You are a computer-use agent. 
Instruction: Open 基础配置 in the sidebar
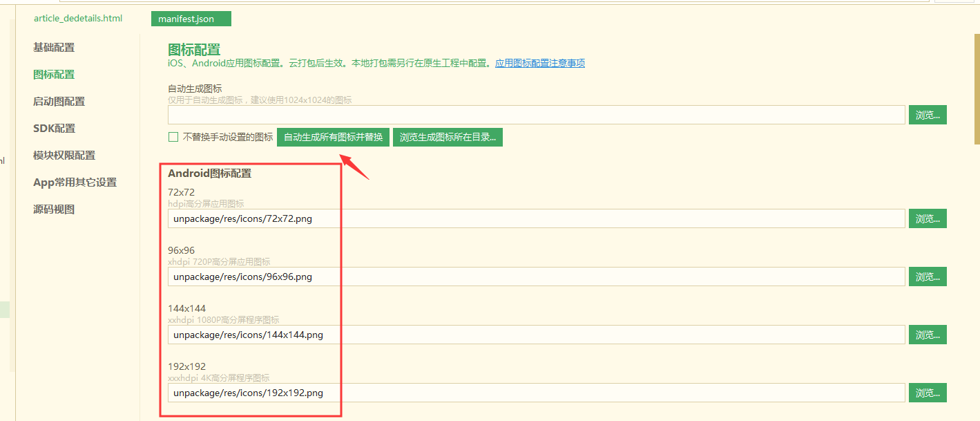pyautogui.click(x=54, y=48)
